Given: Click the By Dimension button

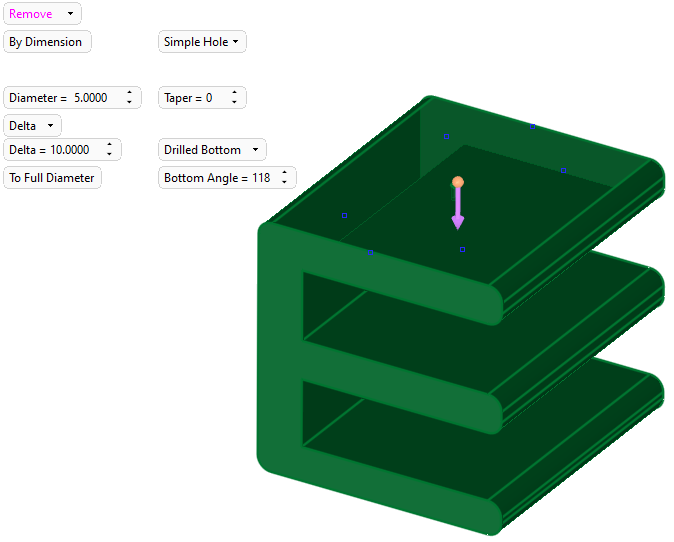Looking at the screenshot, I should pyautogui.click(x=47, y=42).
